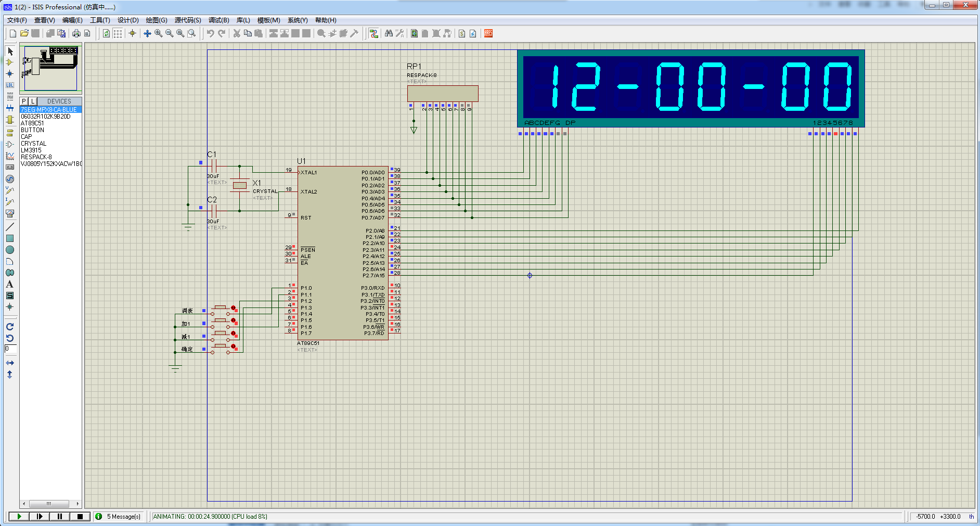The image size is (980, 526).
Task: Select the 2D Graphics Box tool
Action: tap(10, 238)
